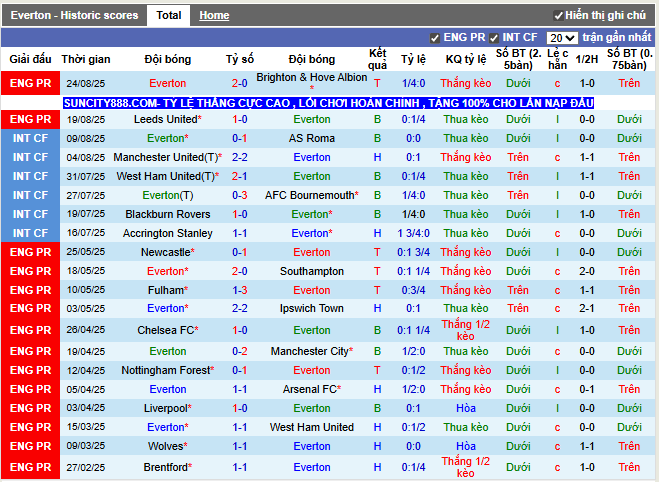Click odds 1 3/4:0 for Accrington Stanley match
Screen dimensions: 659x482
413,233
